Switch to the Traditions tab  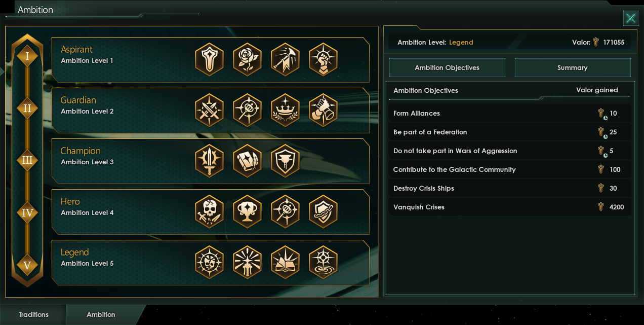[33, 315]
